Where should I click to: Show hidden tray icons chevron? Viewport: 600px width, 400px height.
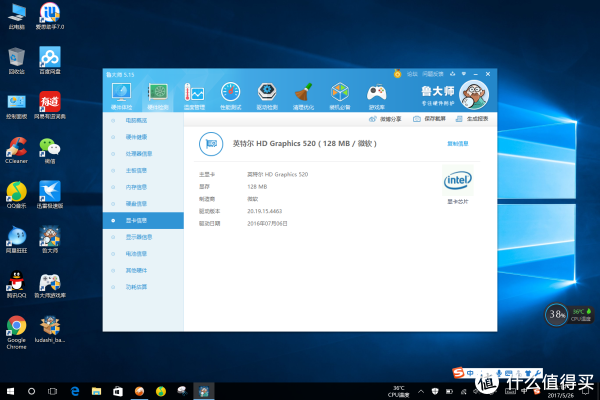421,391
